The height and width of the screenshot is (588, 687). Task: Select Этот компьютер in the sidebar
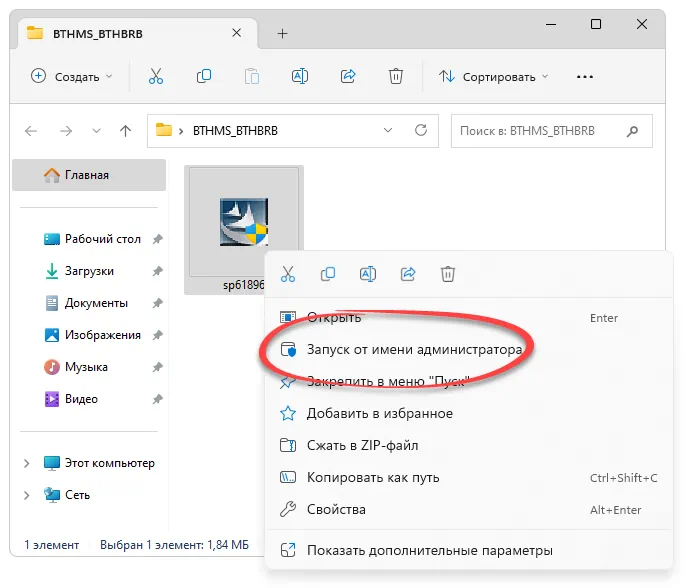point(89,463)
